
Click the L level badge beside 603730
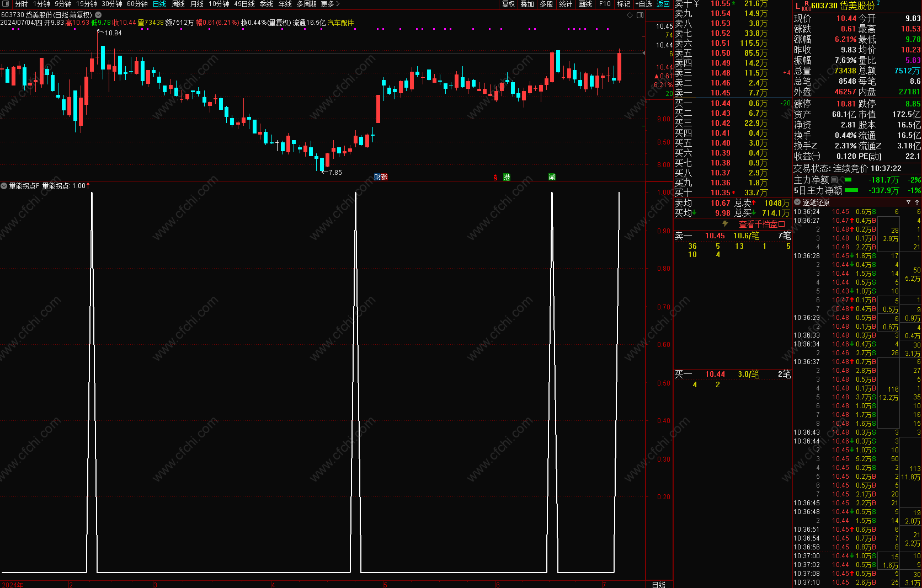click(797, 6)
